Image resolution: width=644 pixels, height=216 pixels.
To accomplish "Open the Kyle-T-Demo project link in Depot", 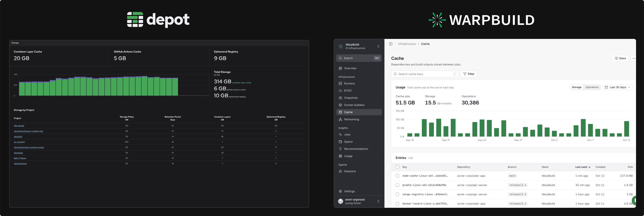I will [20, 158].
